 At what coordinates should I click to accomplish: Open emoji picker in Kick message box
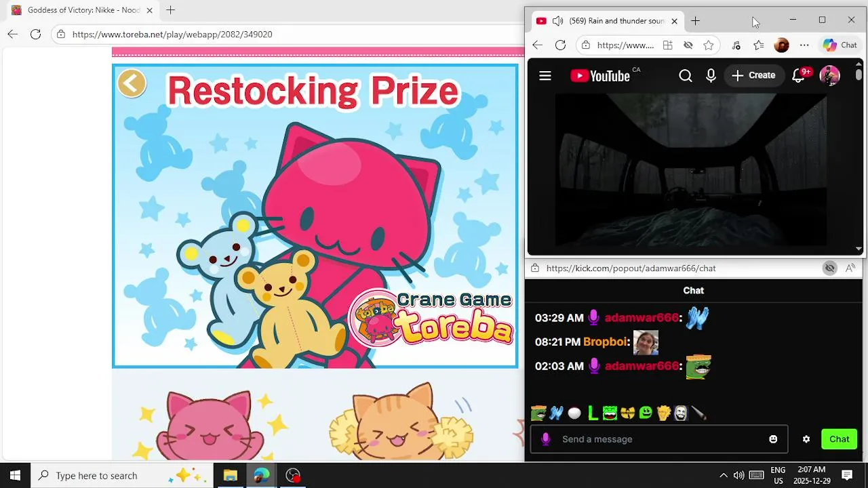(773, 439)
